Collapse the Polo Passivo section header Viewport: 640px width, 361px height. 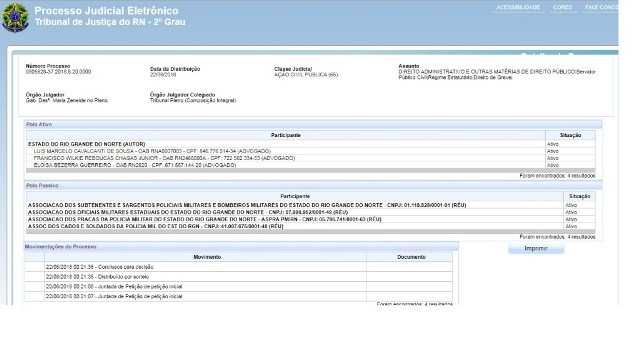pos(313,185)
